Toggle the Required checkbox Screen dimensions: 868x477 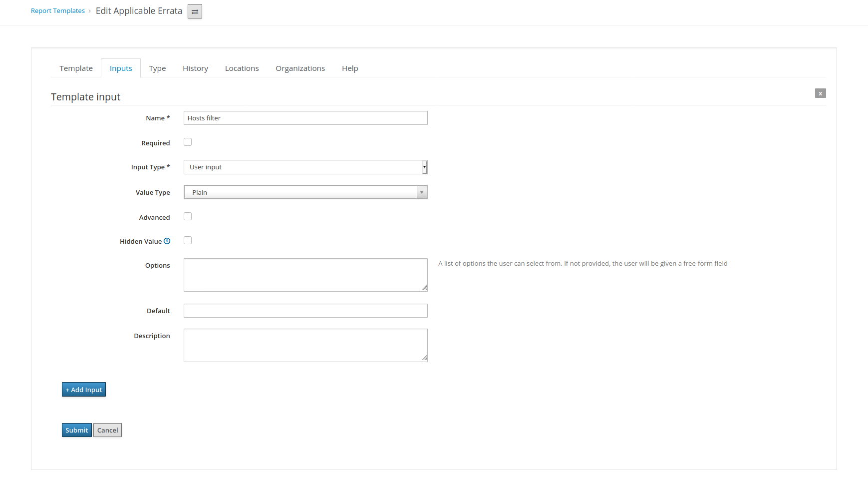[x=188, y=142]
